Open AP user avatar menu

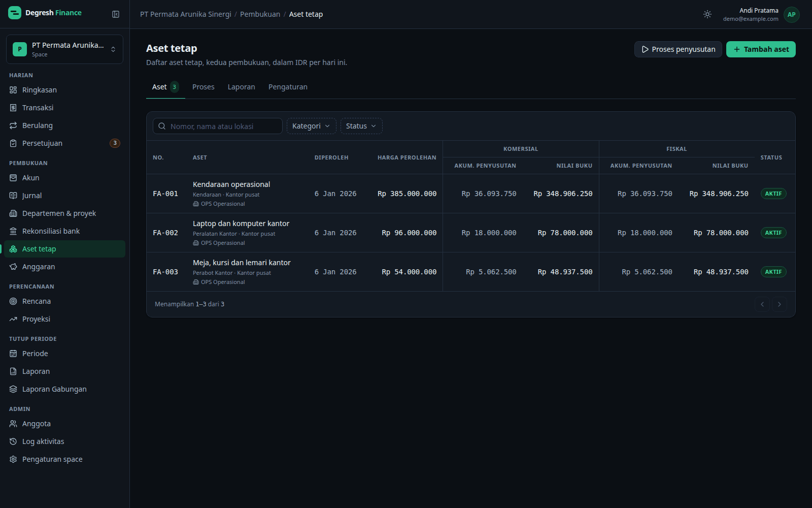[x=791, y=14]
